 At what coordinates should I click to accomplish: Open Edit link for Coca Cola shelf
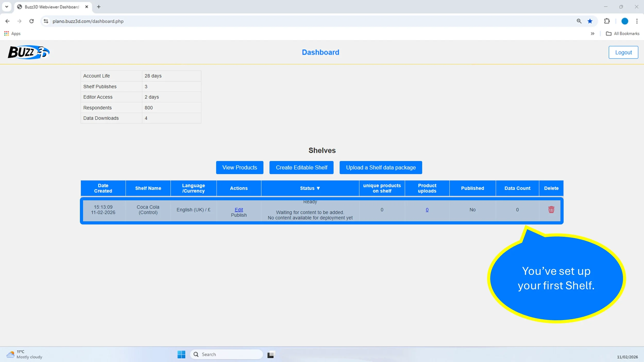[239, 210]
